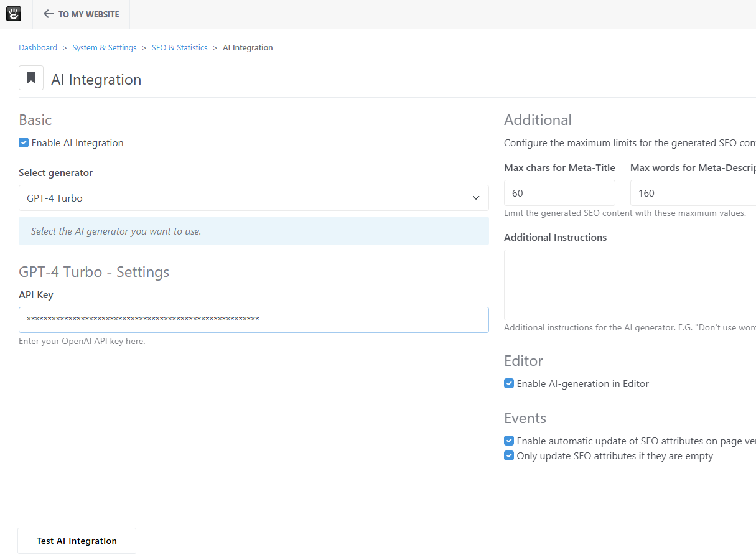The image size is (756, 560).
Task: Open the Select generator dropdown
Action: (249, 198)
